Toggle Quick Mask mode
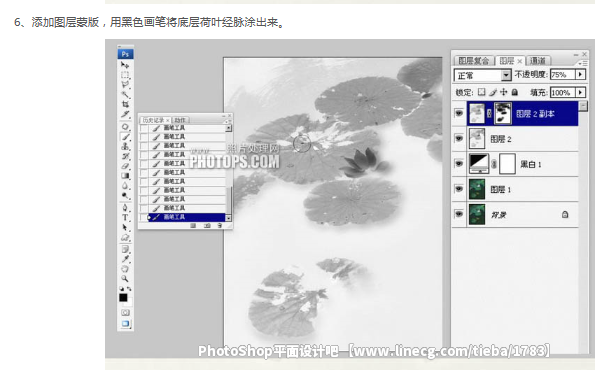This screenshot has width=606, height=370. pyautogui.click(x=125, y=312)
